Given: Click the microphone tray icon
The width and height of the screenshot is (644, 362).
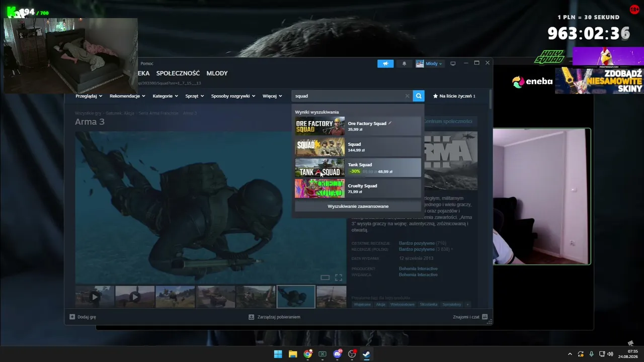Looking at the screenshot, I should pos(591,354).
